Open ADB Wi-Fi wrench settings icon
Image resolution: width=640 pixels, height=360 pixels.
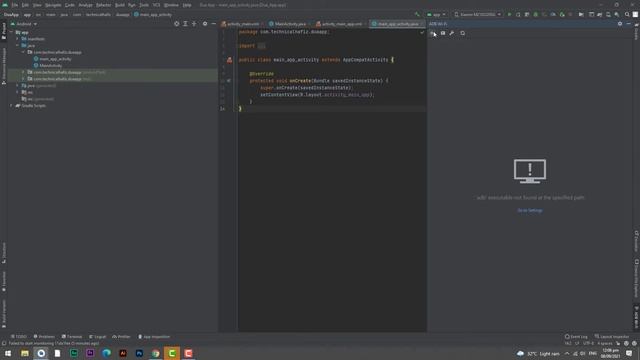[x=452, y=33]
